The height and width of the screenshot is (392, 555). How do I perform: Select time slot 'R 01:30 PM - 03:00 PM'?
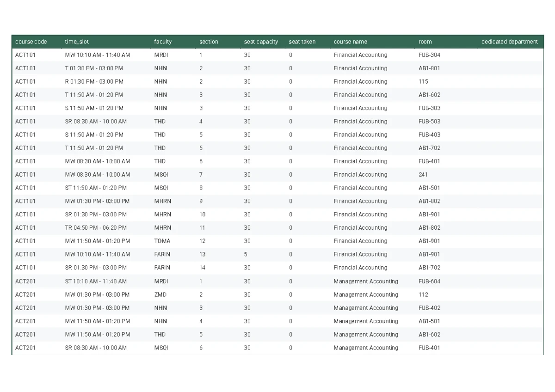94,82
